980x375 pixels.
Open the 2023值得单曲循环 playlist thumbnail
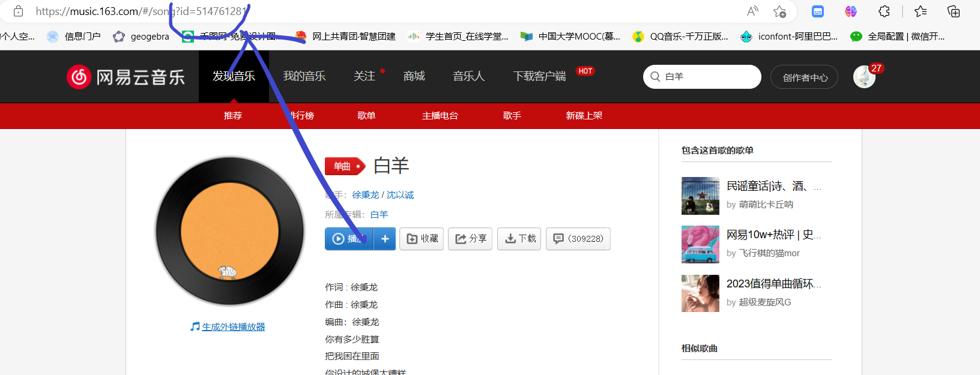pos(700,293)
